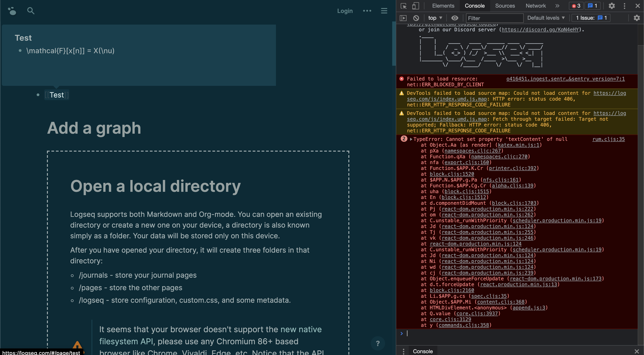Open the block.cljs:1520 link
Viewport: 644px width, 355px height.
(x=452, y=174)
